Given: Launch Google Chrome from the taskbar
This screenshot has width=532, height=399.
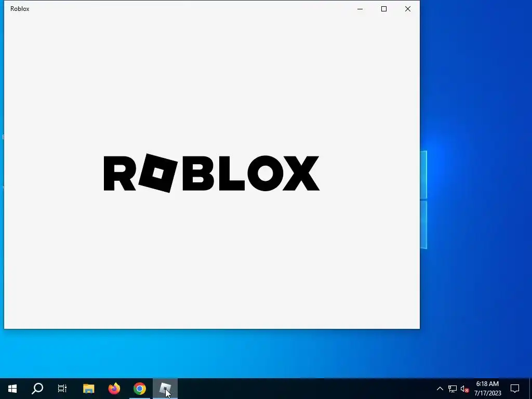Looking at the screenshot, I should pos(139,389).
